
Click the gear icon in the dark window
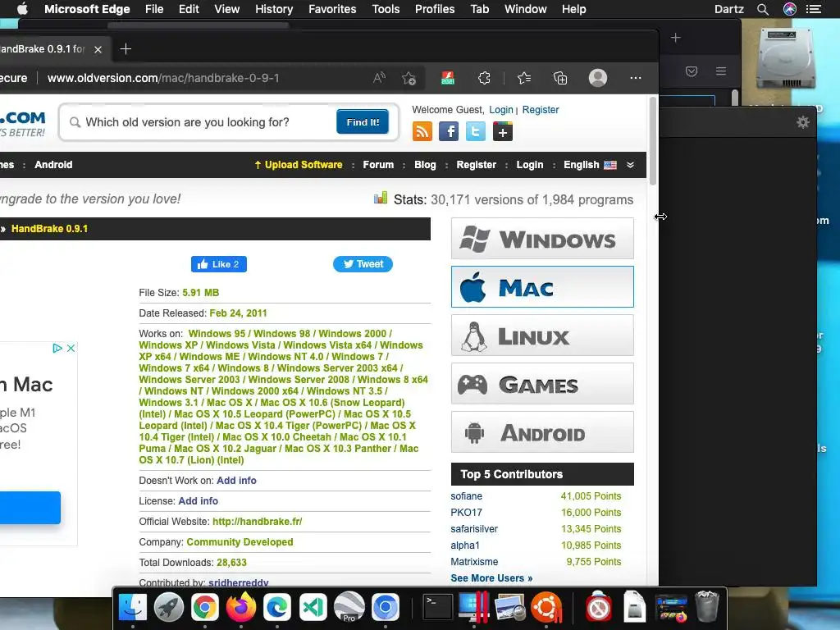coord(802,123)
